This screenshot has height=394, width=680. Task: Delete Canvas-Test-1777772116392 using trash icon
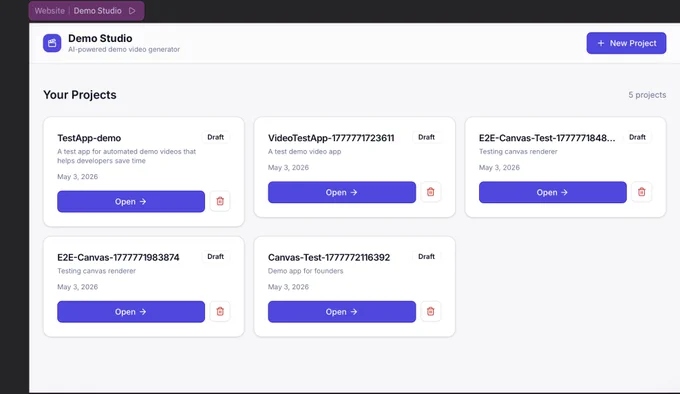[x=431, y=311]
